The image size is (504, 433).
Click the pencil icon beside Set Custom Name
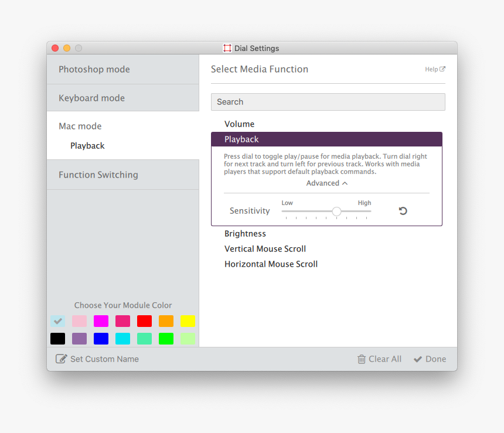coord(62,359)
